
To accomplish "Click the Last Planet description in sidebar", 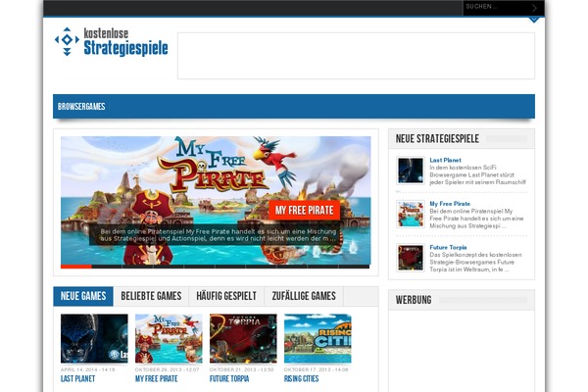I will 478,174.
